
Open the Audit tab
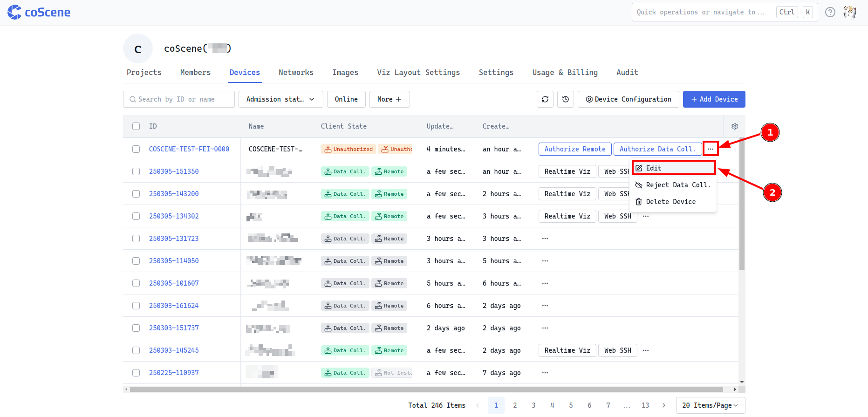[627, 72]
